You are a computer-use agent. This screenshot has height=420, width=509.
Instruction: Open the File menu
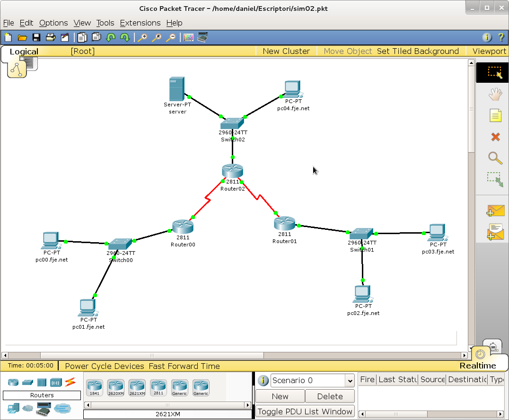pyautogui.click(x=9, y=23)
